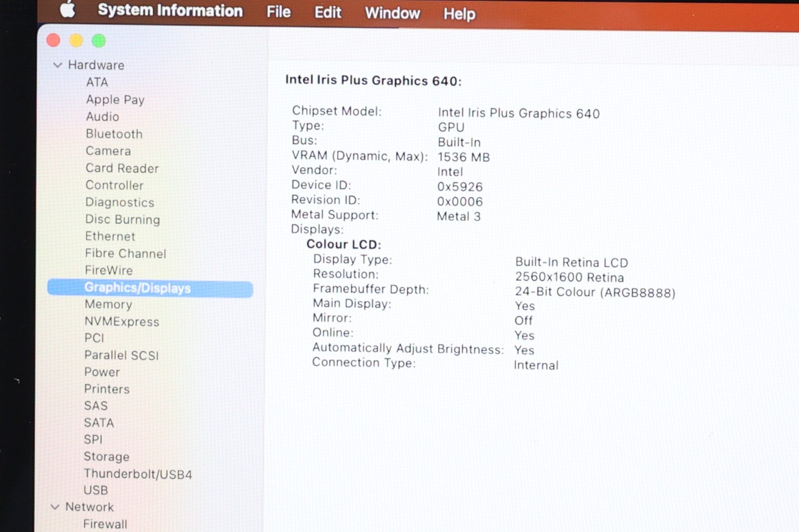The height and width of the screenshot is (532, 799).
Task: Open the Storage sidebar entry
Action: [106, 457]
